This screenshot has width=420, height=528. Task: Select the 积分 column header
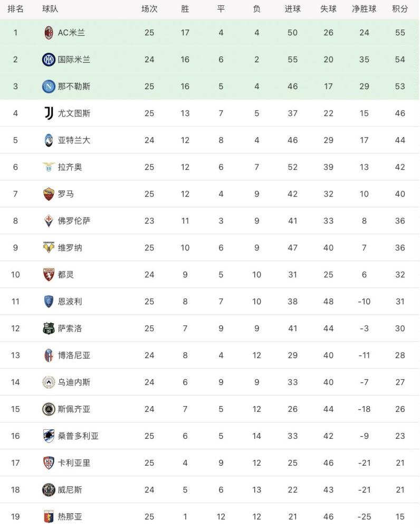400,9
